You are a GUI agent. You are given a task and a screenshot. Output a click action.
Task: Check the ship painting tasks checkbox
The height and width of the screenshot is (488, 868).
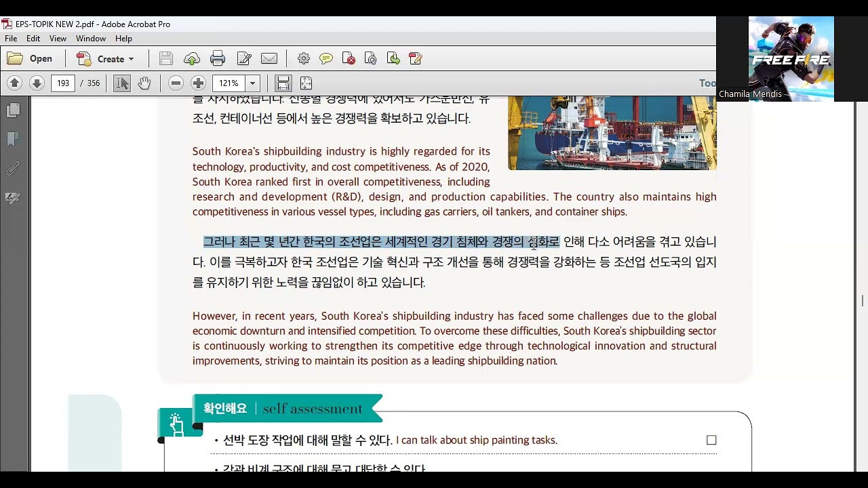tap(711, 441)
